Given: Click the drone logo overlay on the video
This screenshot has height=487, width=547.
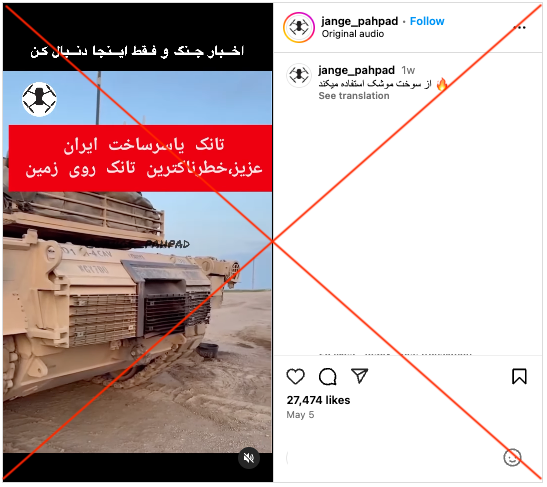Looking at the screenshot, I should pos(39,99).
